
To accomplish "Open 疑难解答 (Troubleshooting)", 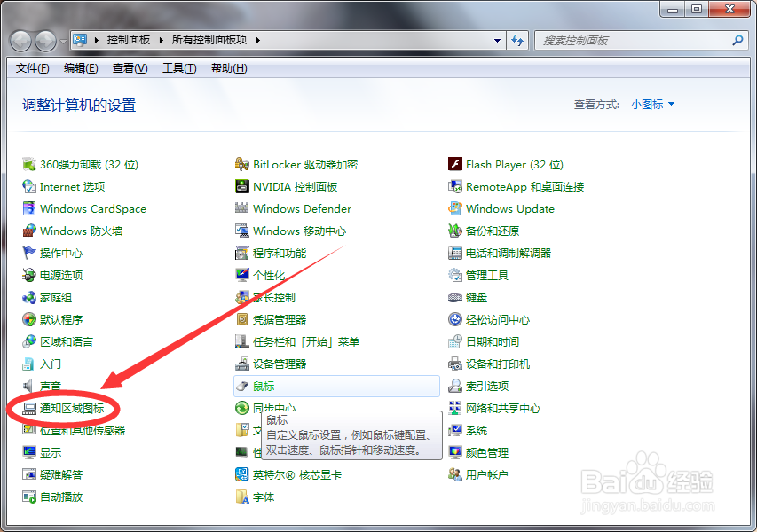I will (x=58, y=474).
